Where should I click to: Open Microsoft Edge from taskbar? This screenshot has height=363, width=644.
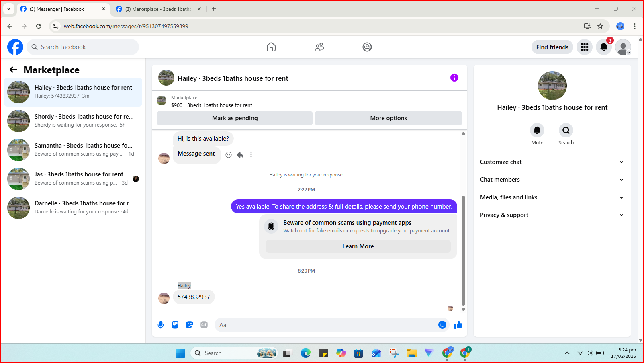(306, 353)
